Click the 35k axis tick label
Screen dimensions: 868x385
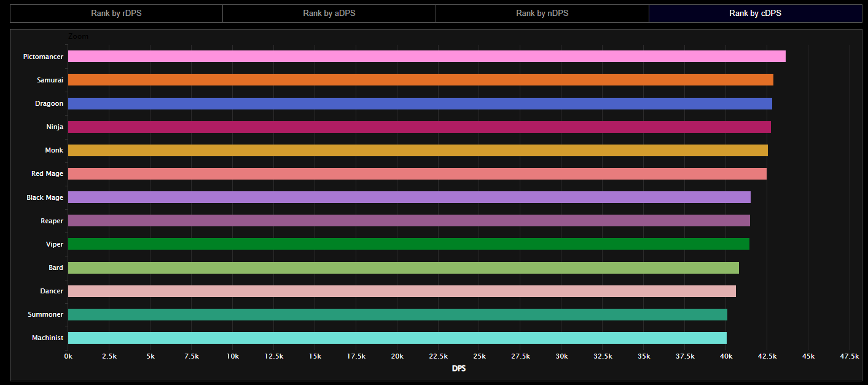pos(644,357)
